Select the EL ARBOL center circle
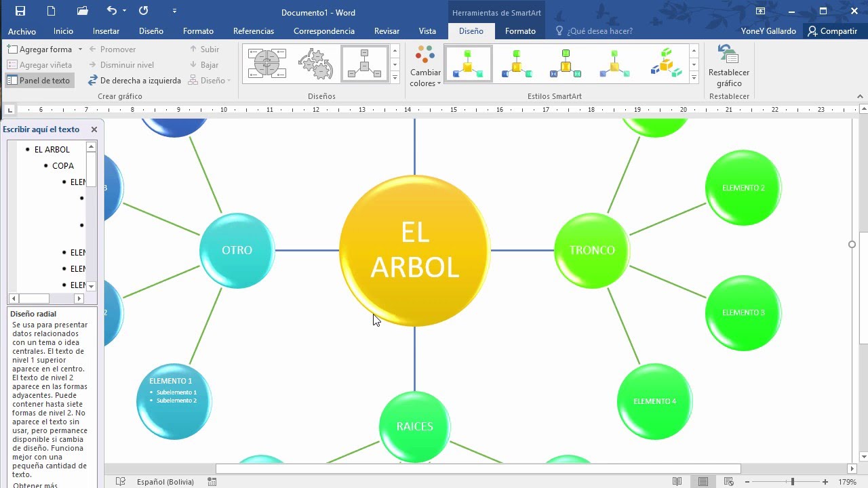Viewport: 868px width, 488px height. 414,251
